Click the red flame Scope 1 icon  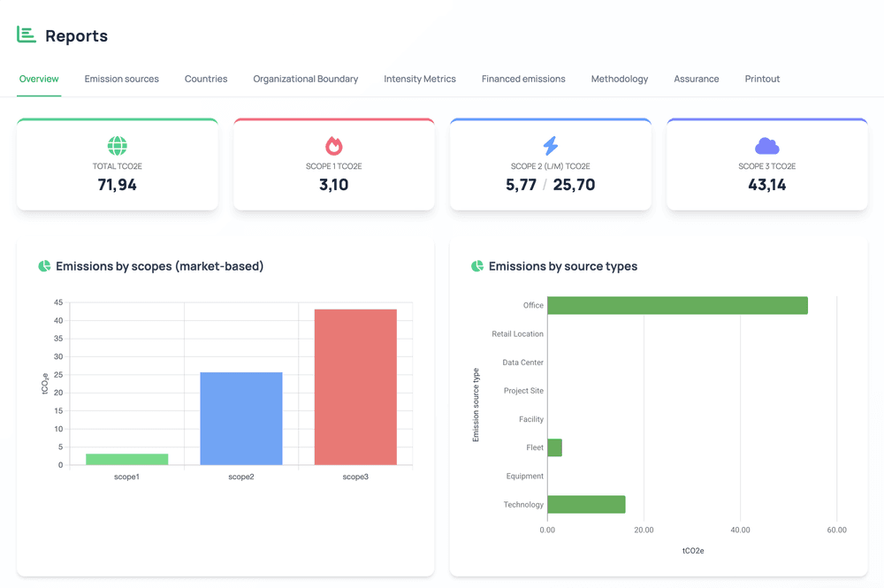coord(333,145)
